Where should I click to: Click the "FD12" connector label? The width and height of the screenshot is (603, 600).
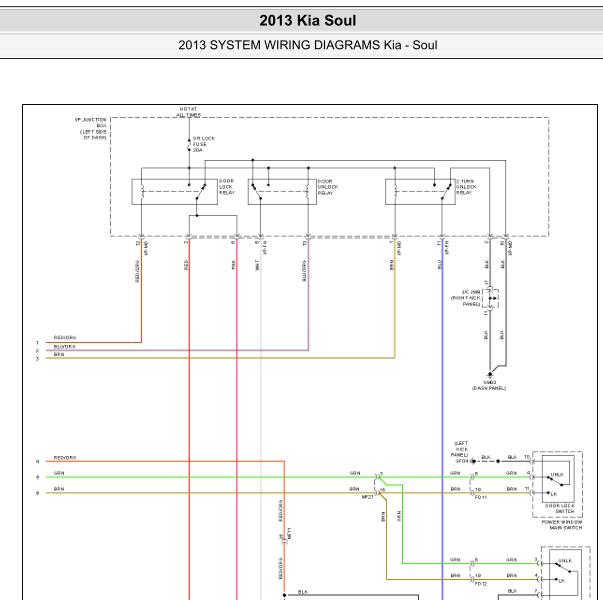pyautogui.click(x=481, y=584)
